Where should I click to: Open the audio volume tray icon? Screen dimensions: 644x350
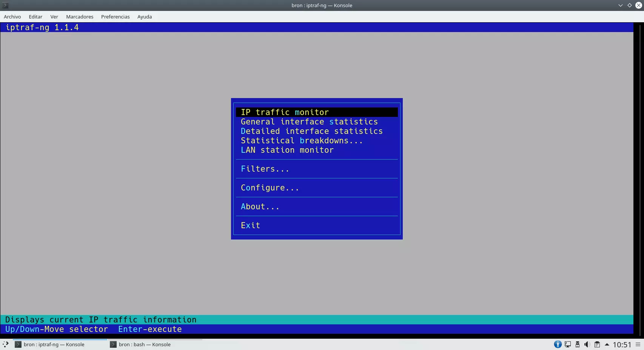coord(587,344)
